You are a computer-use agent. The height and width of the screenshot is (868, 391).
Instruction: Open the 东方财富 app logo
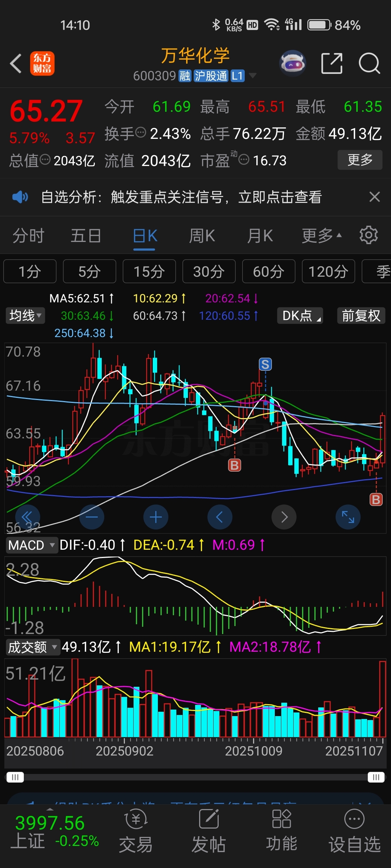point(42,63)
